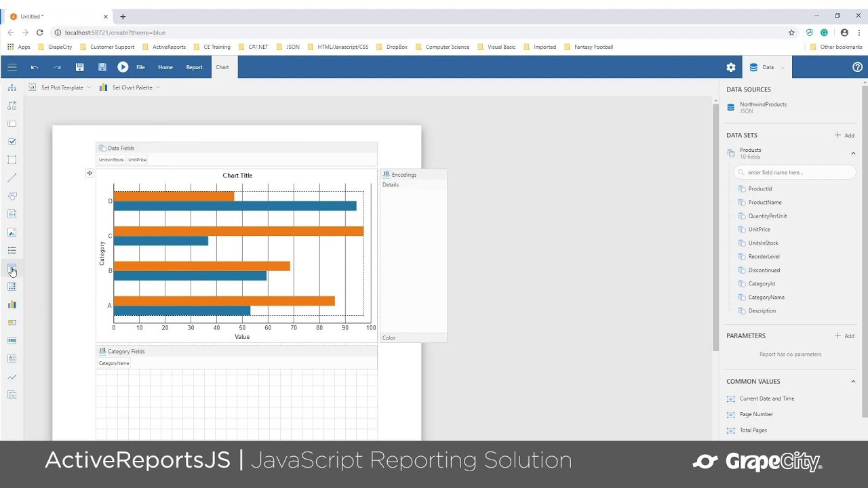This screenshot has width=868, height=488.
Task: Collapse the Products data set
Action: click(853, 153)
